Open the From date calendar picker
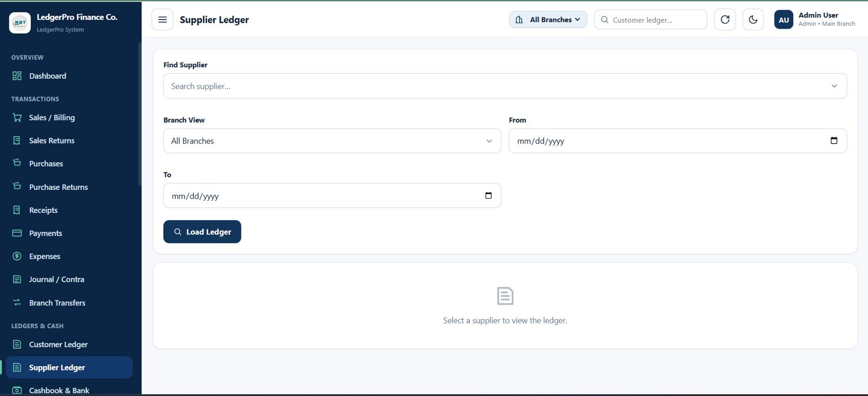 point(834,140)
